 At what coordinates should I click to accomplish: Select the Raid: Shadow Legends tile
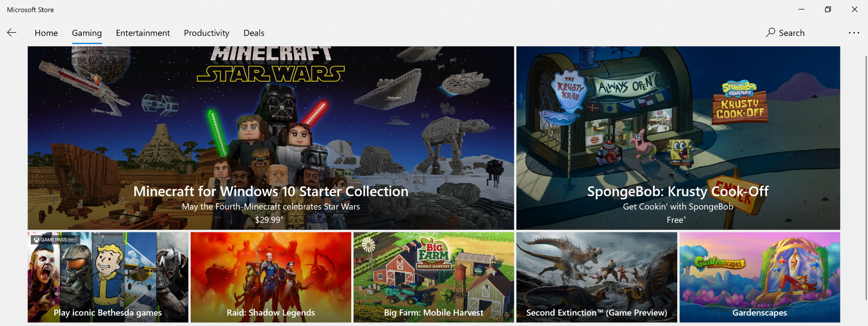pos(271,277)
